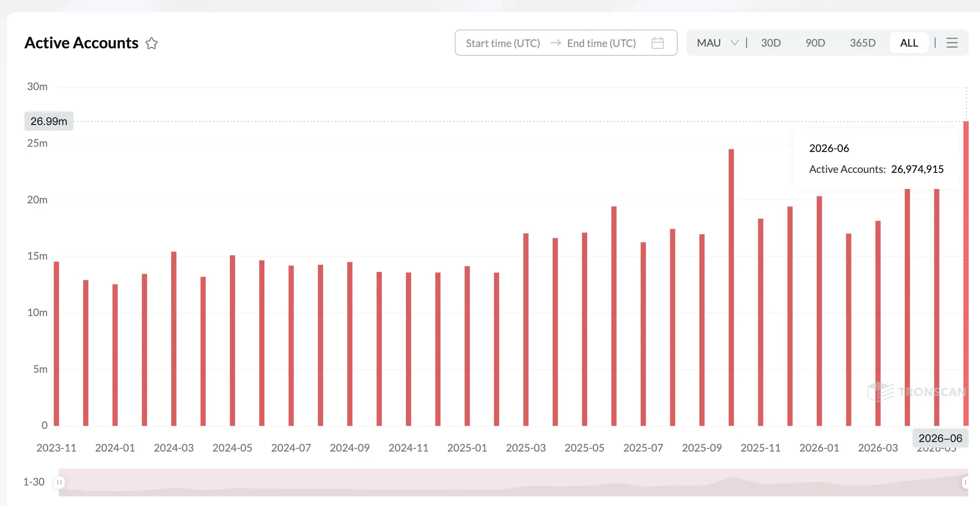Click the Active Accounts title

(81, 43)
